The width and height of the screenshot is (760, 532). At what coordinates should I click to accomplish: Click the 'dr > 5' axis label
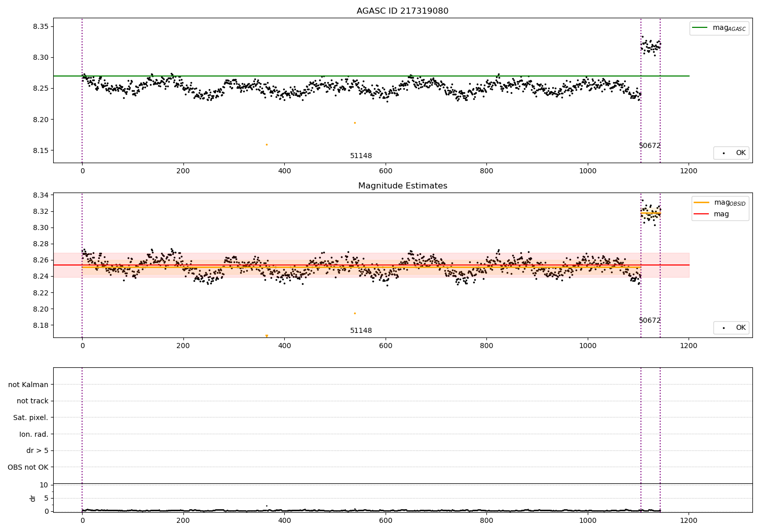[x=37, y=450]
